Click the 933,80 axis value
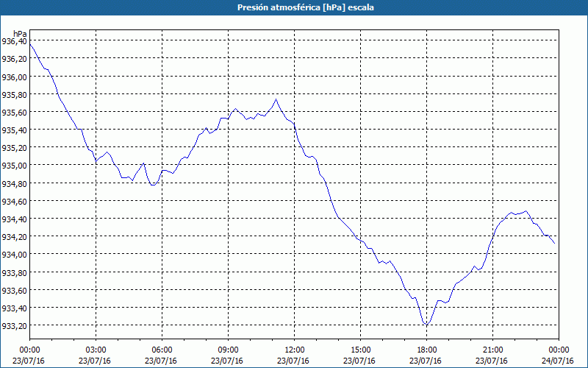The image size is (588, 368). tap(14, 273)
